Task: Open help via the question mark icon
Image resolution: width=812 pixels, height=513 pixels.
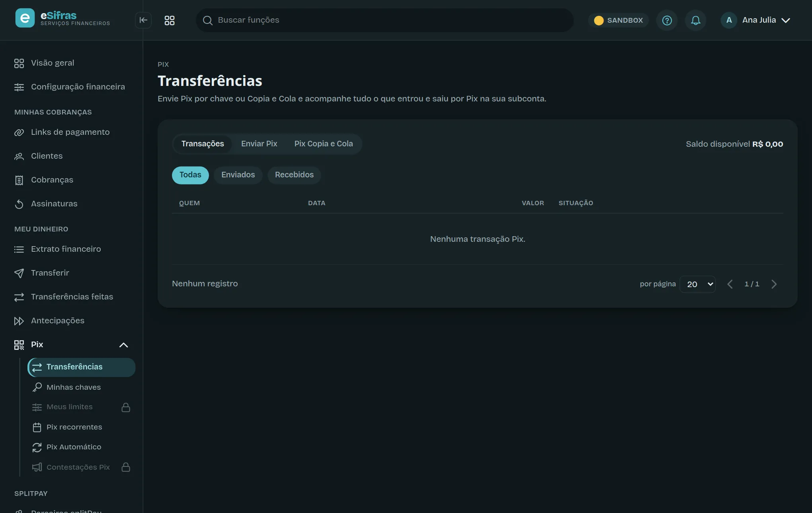Action: pyautogui.click(x=667, y=20)
